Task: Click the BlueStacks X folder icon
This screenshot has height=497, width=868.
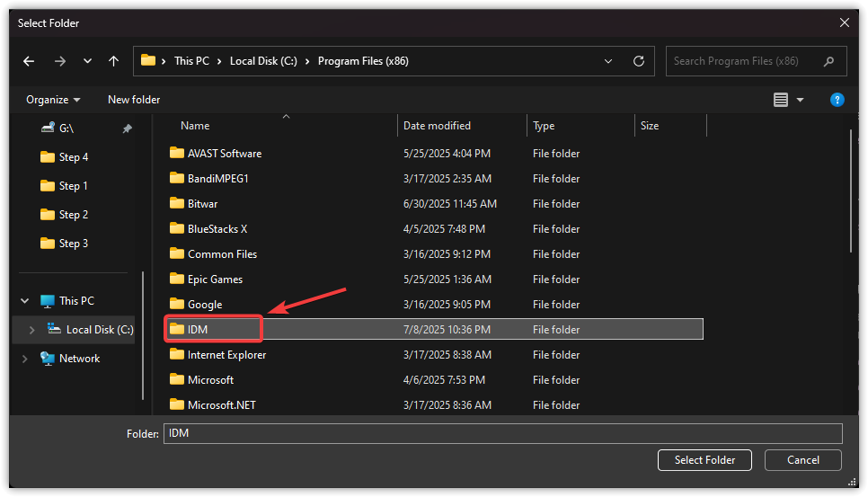Action: point(177,229)
